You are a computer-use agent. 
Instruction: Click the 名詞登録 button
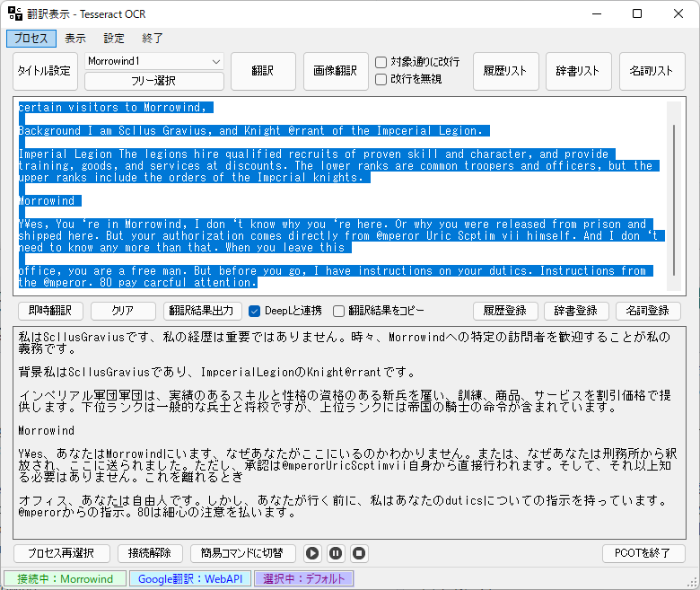tap(648, 311)
